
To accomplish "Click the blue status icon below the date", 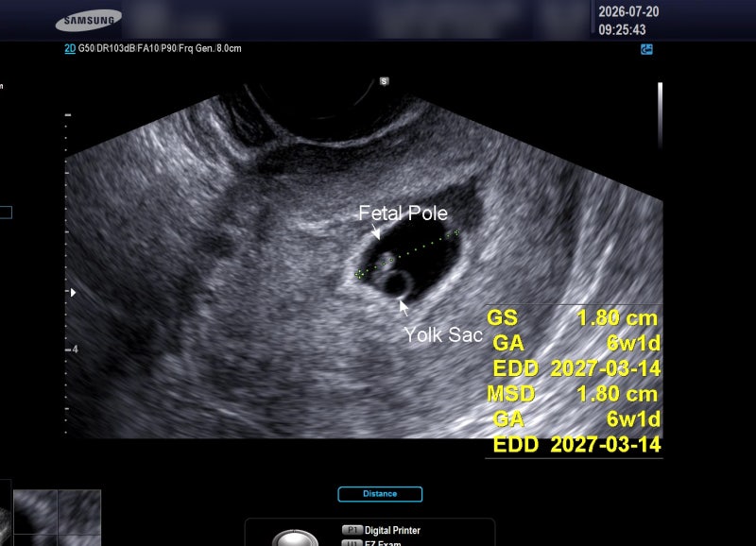I will [646, 49].
